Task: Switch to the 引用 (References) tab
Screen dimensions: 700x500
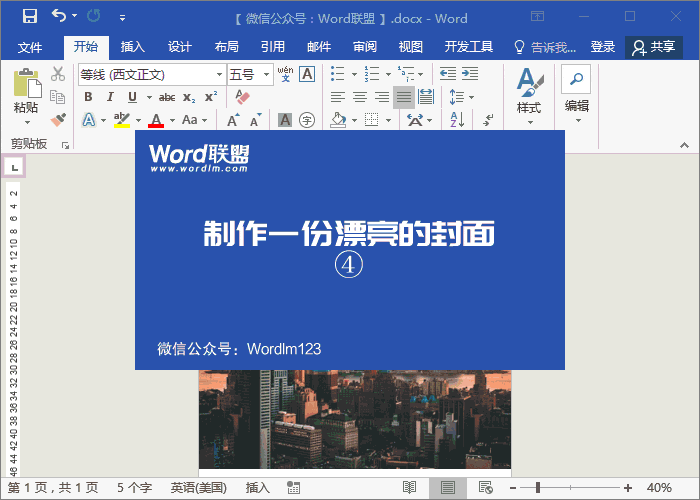Action: [273, 47]
